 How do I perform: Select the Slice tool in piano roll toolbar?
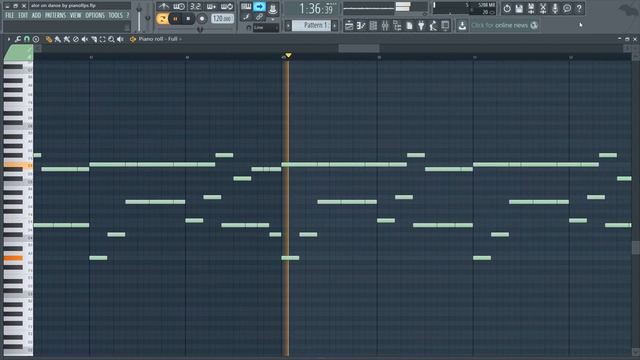coord(93,39)
